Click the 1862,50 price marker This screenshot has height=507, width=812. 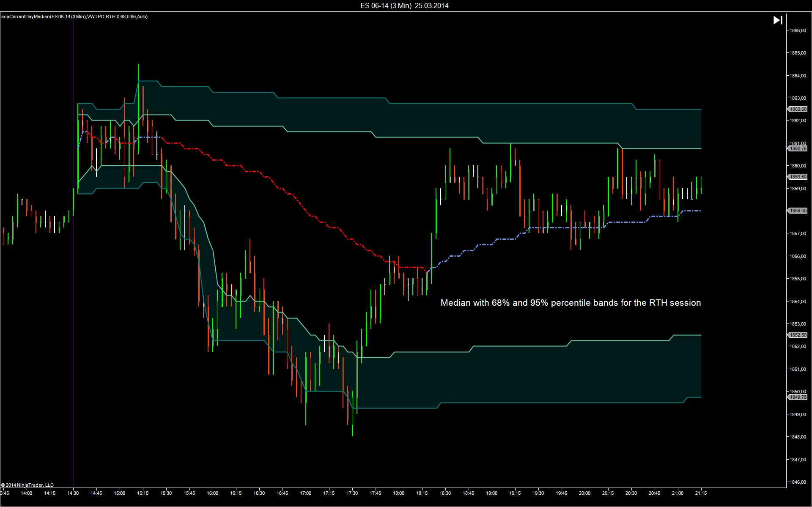pyautogui.click(x=798, y=110)
